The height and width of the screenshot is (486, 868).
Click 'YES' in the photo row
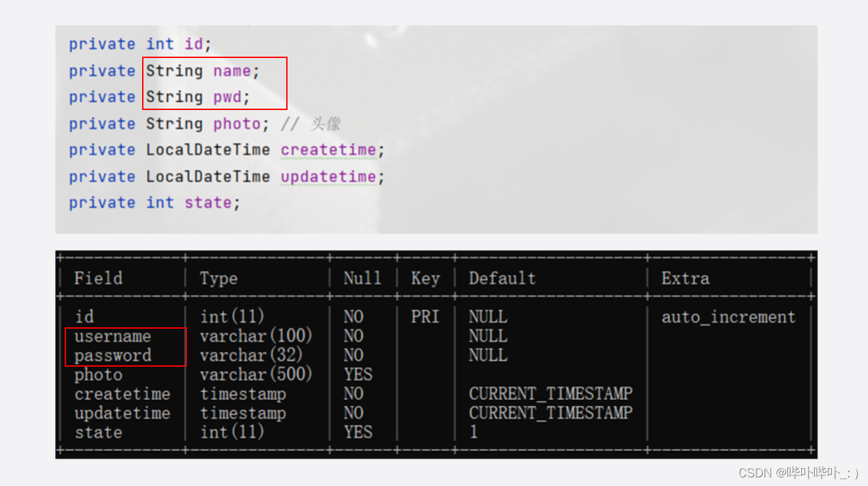358,375
